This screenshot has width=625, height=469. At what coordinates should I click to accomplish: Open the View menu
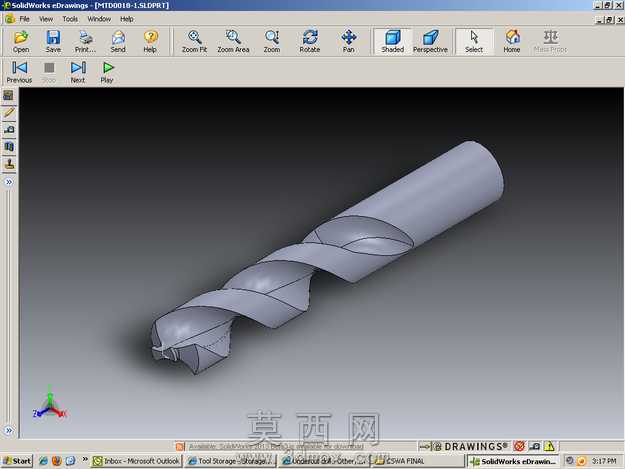point(46,19)
